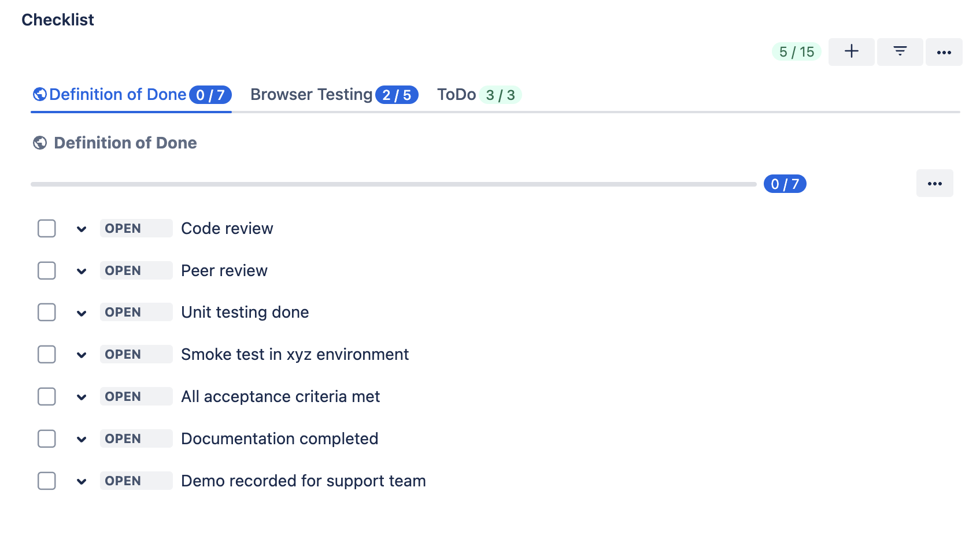Open OPEN status dropdown for Code review
Viewport: 980px width, 543px height.
coord(136,228)
